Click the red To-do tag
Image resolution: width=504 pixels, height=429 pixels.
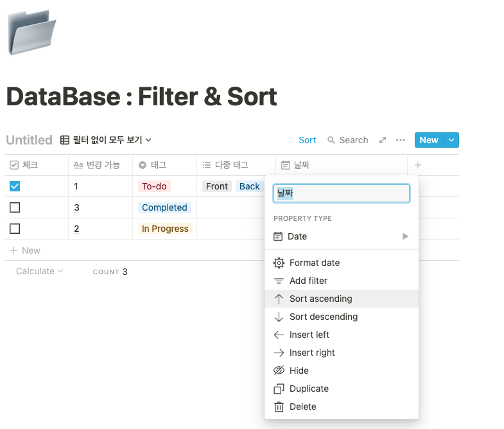[x=154, y=186]
